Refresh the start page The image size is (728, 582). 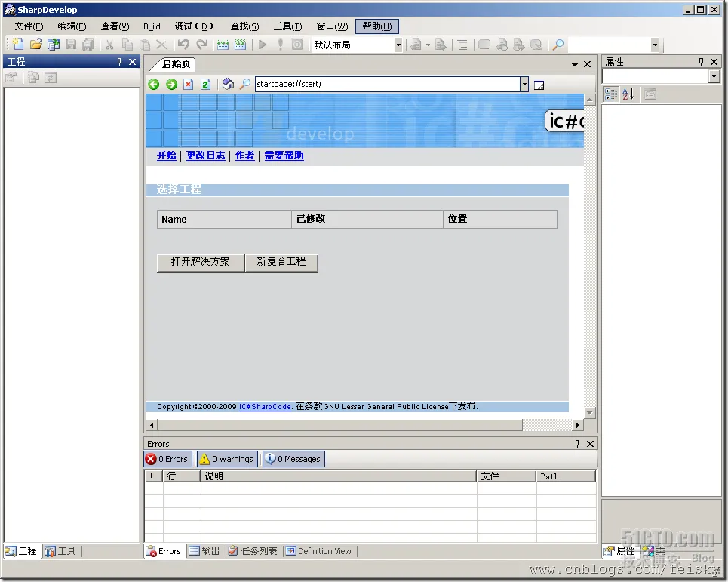coord(205,84)
